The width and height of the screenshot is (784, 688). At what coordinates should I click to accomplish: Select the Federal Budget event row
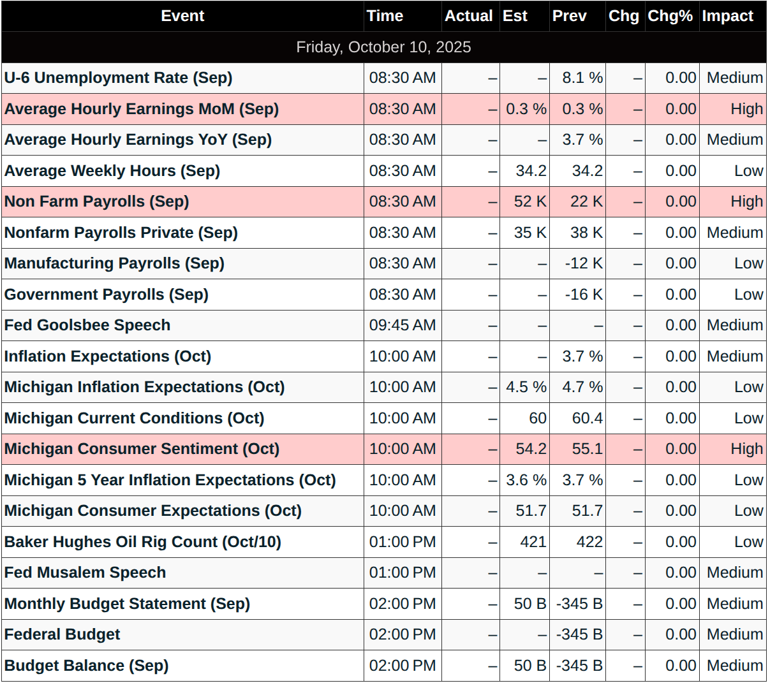click(x=63, y=634)
